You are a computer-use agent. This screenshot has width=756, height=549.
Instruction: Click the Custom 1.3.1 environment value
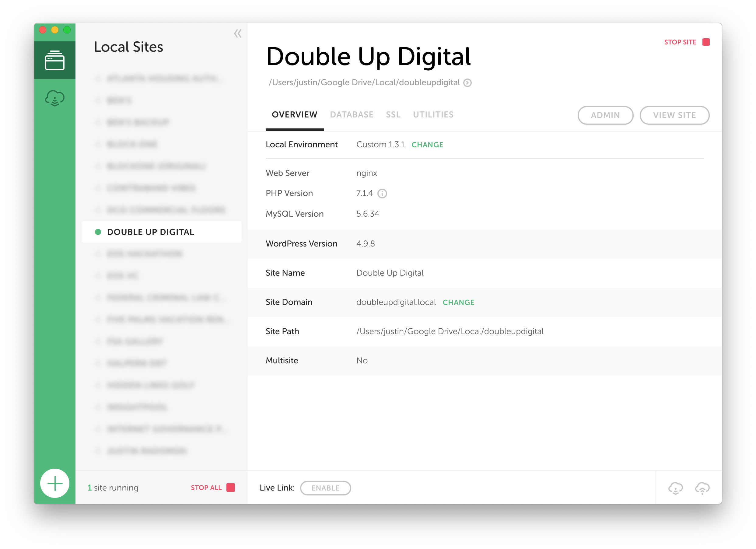[x=380, y=145]
